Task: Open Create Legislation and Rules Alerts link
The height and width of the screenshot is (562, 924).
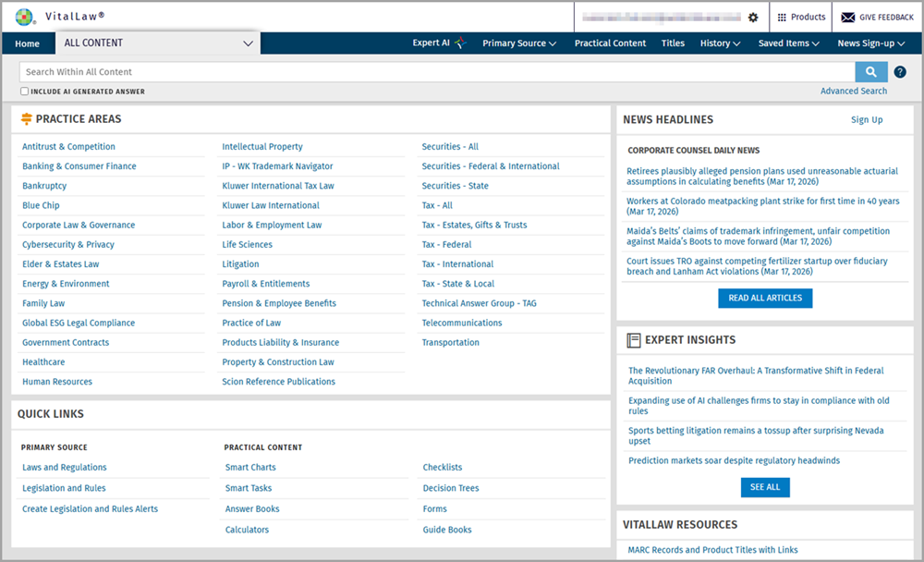Action: (x=91, y=509)
